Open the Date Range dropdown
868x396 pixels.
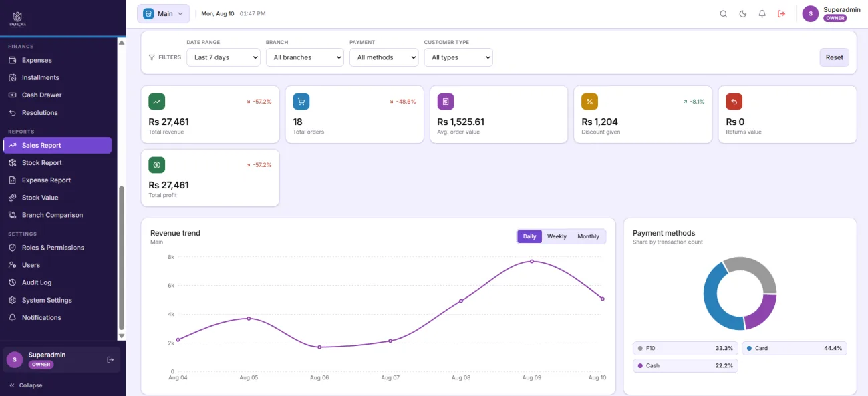223,57
